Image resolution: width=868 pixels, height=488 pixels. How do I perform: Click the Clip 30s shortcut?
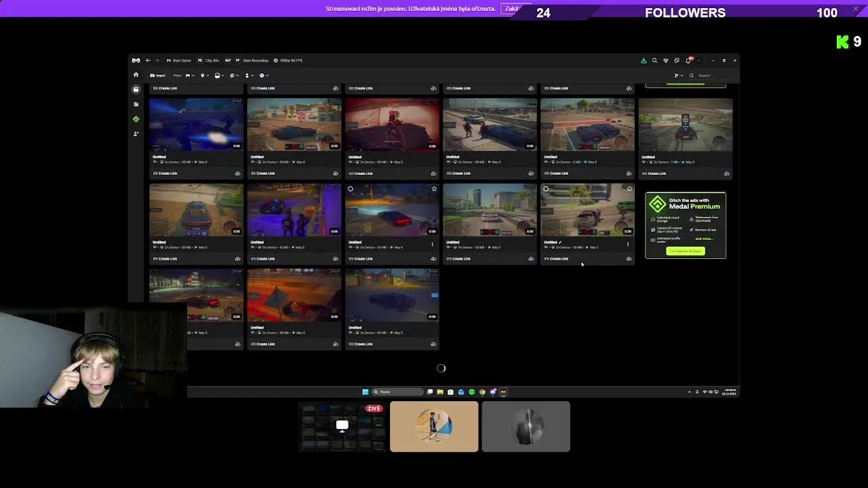(208, 60)
